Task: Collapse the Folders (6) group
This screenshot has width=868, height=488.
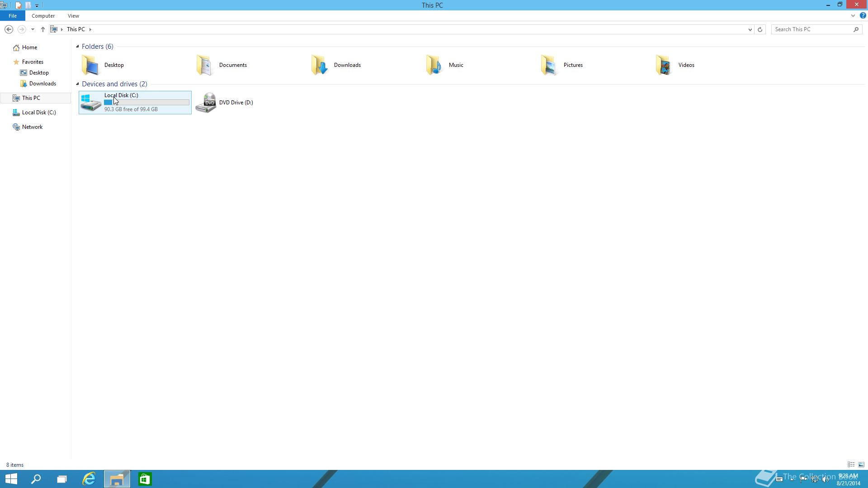Action: 77,47
